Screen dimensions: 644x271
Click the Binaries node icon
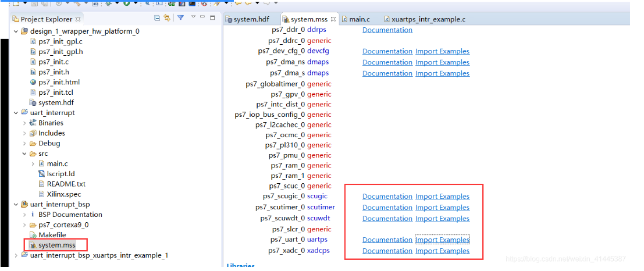click(x=33, y=123)
